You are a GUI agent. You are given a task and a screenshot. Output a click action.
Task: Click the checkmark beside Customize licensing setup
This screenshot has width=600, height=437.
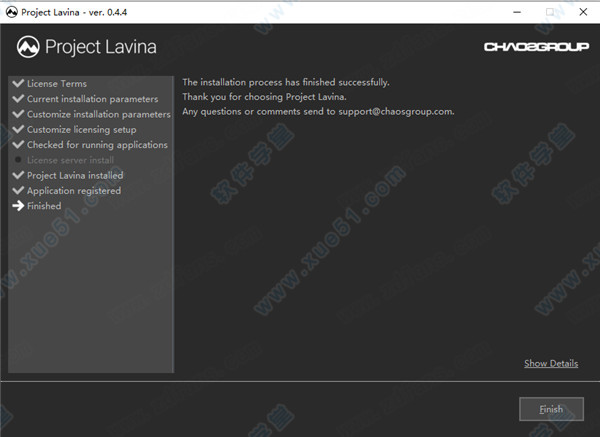coord(18,129)
